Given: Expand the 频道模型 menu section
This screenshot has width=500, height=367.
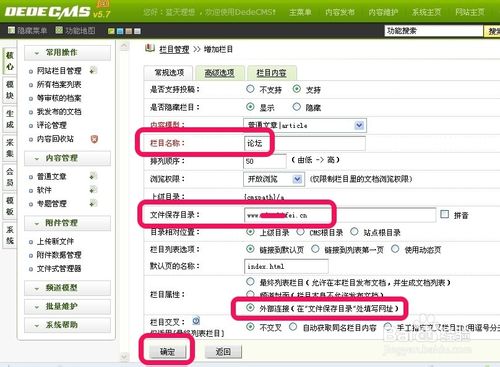Looking at the screenshot, I should 67,288.
